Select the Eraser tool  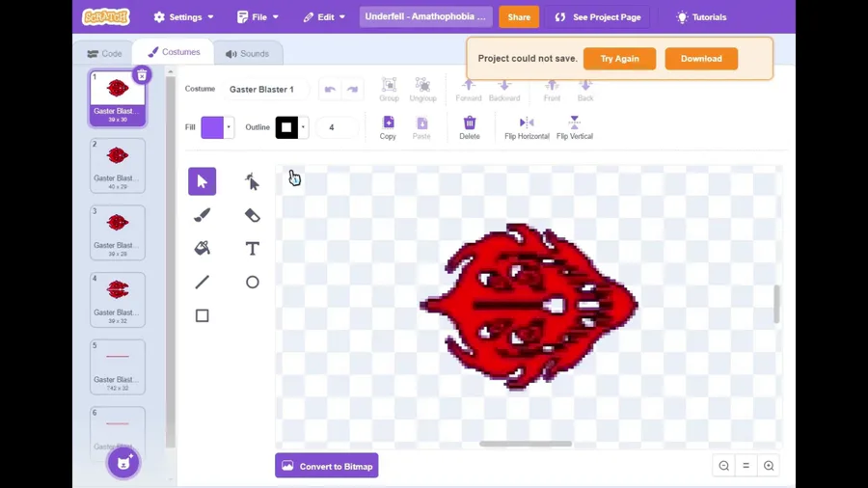click(x=252, y=215)
